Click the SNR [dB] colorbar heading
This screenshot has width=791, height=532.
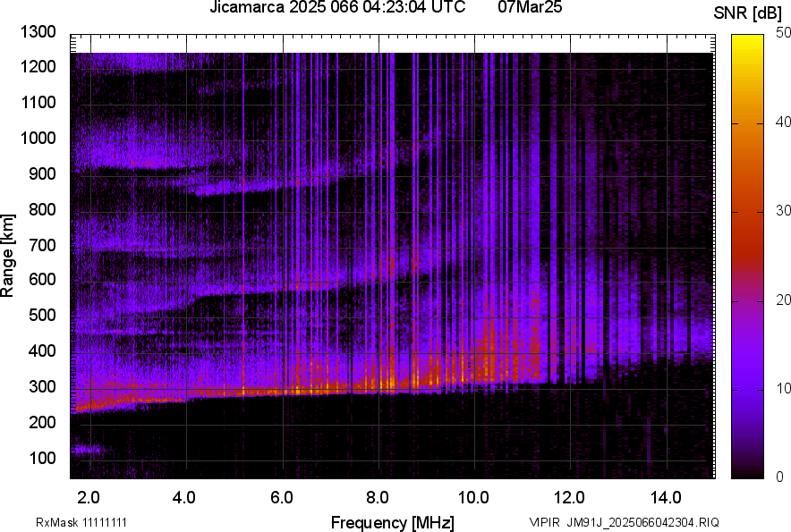[747, 13]
